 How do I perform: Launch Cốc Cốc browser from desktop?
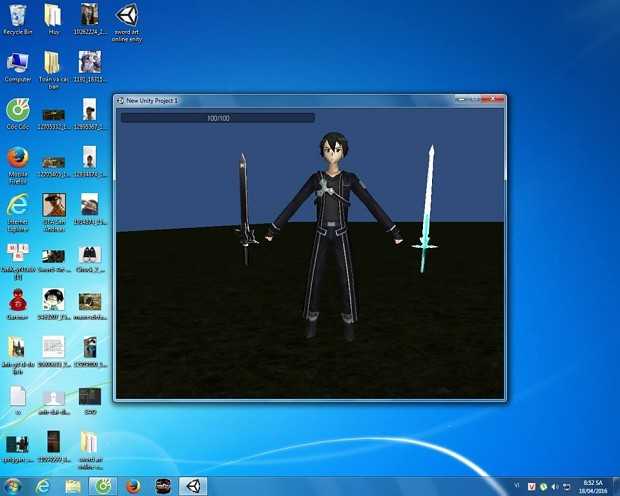[17, 110]
